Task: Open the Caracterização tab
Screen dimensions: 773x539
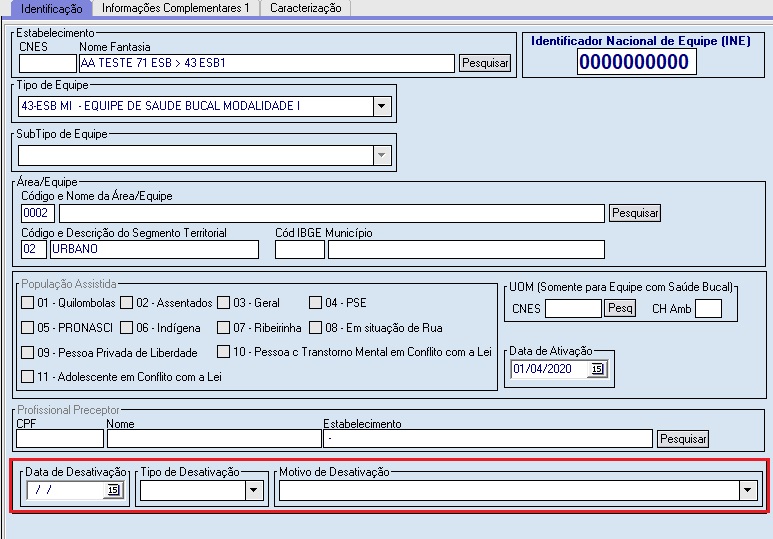Action: [x=305, y=8]
